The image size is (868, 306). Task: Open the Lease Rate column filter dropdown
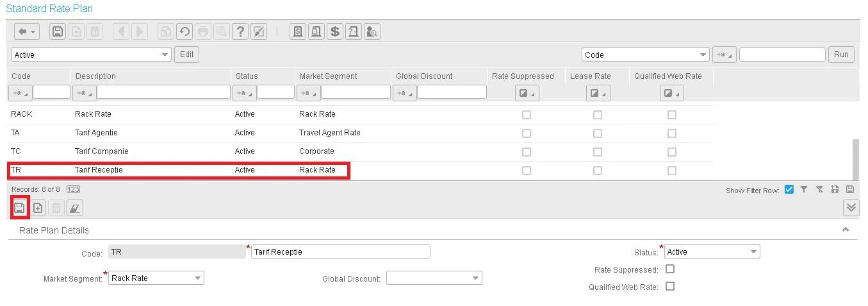[x=598, y=94]
